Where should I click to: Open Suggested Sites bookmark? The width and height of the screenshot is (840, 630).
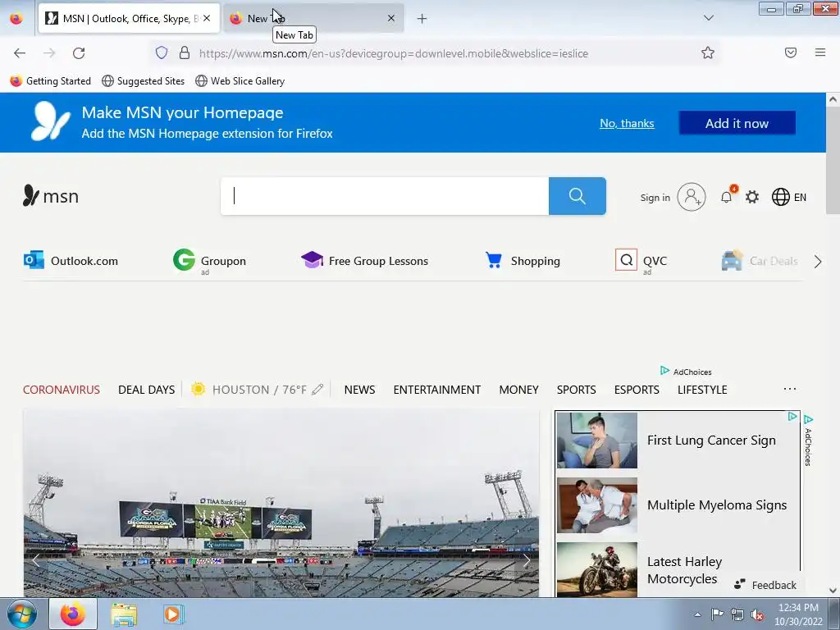pos(143,81)
